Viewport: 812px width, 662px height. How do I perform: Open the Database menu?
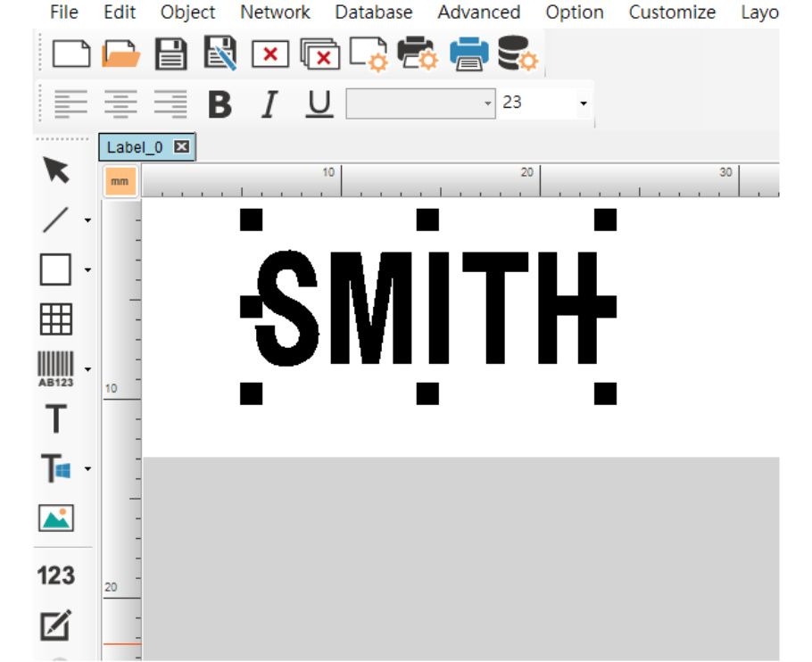point(373,12)
